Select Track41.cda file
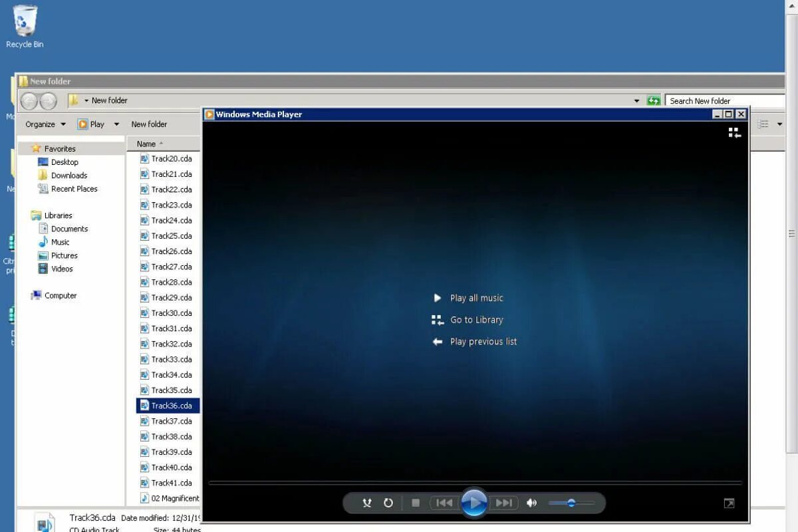 [166, 483]
